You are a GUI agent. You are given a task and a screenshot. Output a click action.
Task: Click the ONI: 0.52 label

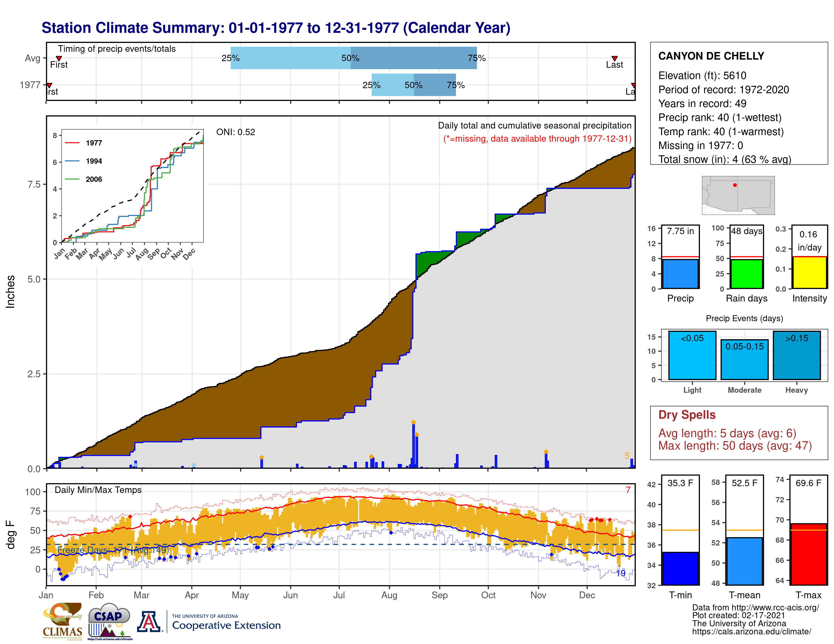(236, 132)
